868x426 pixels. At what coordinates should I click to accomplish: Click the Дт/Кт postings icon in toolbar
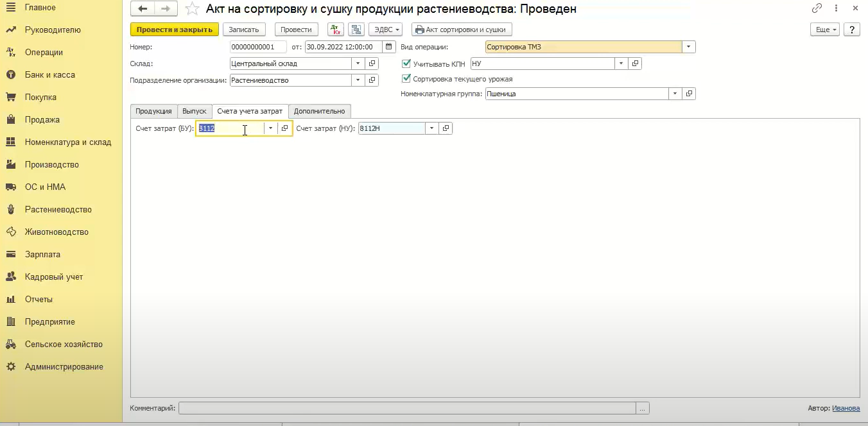click(x=336, y=30)
